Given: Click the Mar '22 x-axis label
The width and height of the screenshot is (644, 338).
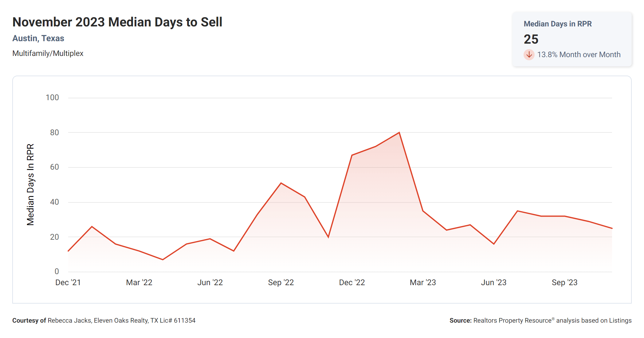Looking at the screenshot, I should click(139, 282).
